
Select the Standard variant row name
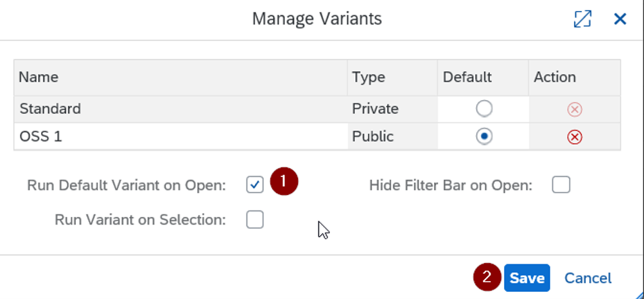point(50,108)
